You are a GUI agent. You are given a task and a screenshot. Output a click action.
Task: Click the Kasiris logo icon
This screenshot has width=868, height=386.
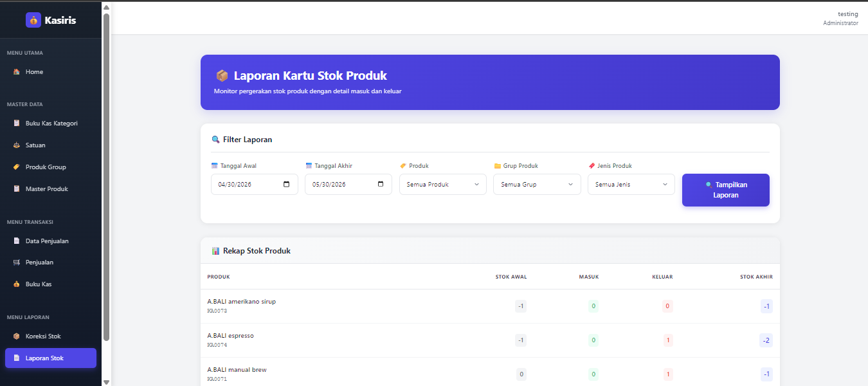point(33,20)
